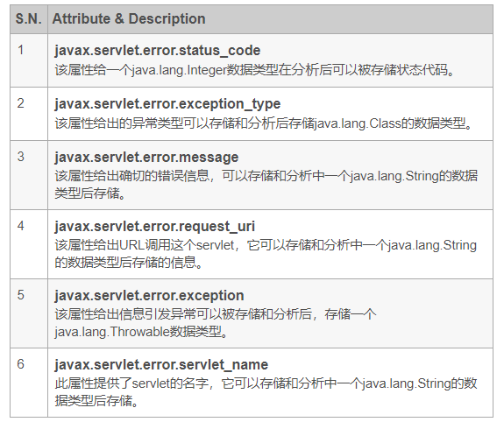The width and height of the screenshot is (504, 422).
Task: Click javax.servlet.error.exception_type attribute name
Action: (x=167, y=103)
